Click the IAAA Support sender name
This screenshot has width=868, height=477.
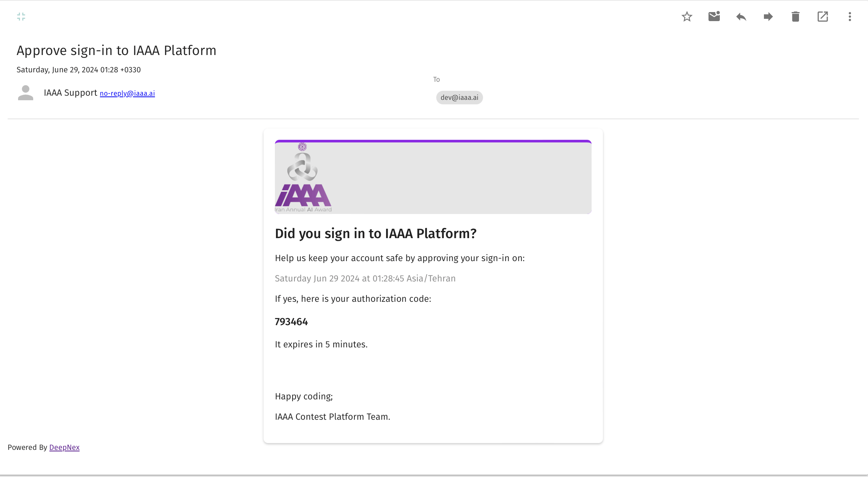pos(70,93)
